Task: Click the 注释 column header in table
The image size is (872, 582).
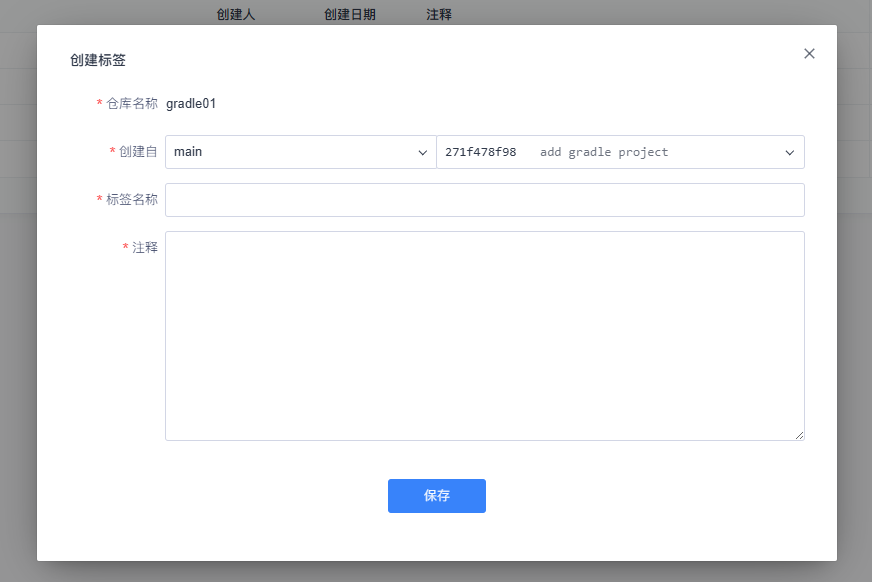Action: tap(439, 15)
